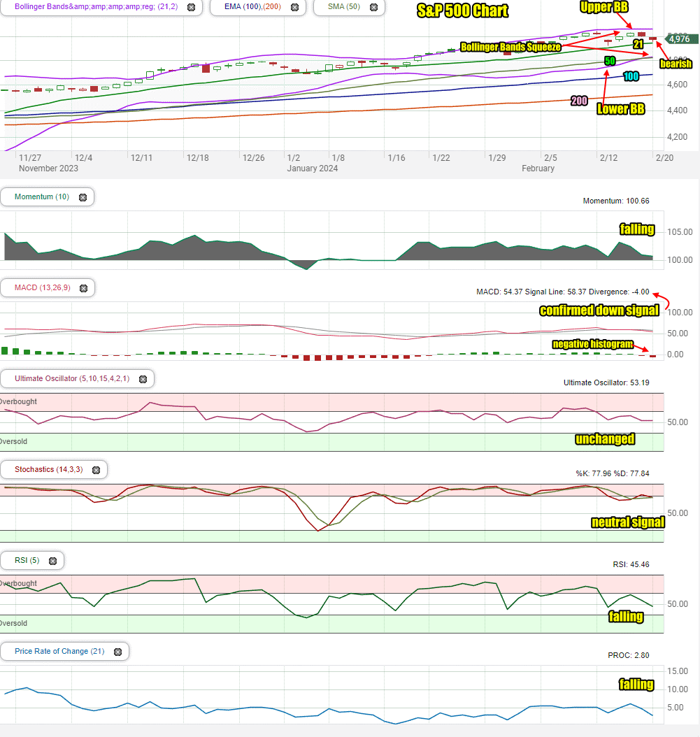Select the 1/29 date label
The width and height of the screenshot is (700, 737).
click(x=497, y=158)
